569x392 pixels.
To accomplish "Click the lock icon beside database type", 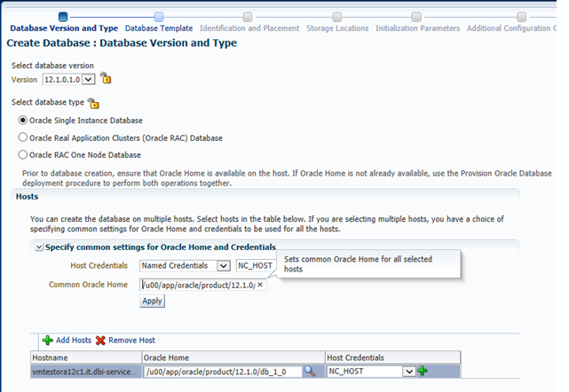I will tap(93, 103).
